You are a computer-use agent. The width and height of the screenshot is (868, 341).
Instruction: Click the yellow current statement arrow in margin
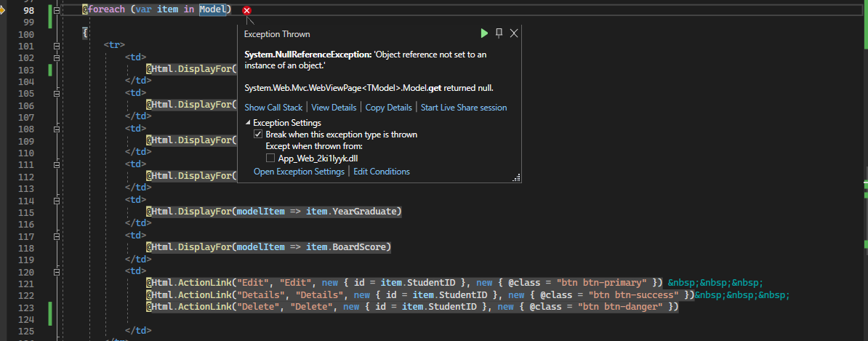pyautogui.click(x=1, y=10)
